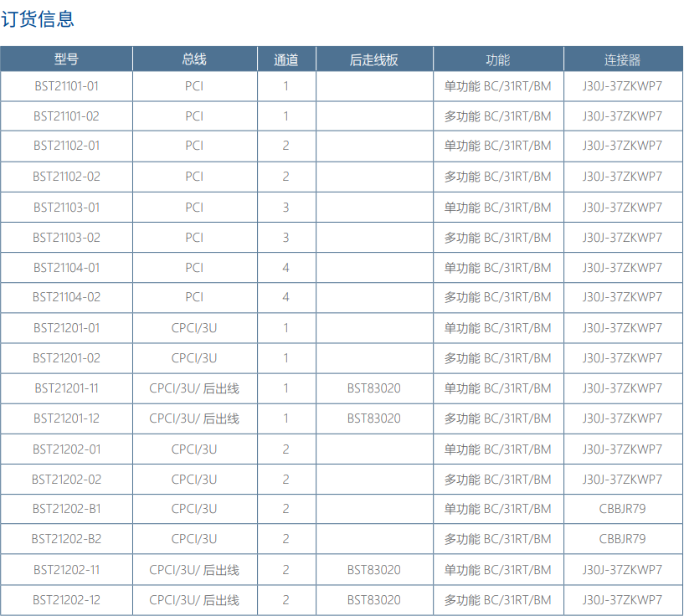Select model cell BST21101-02
684x616 pixels.
tap(66, 116)
